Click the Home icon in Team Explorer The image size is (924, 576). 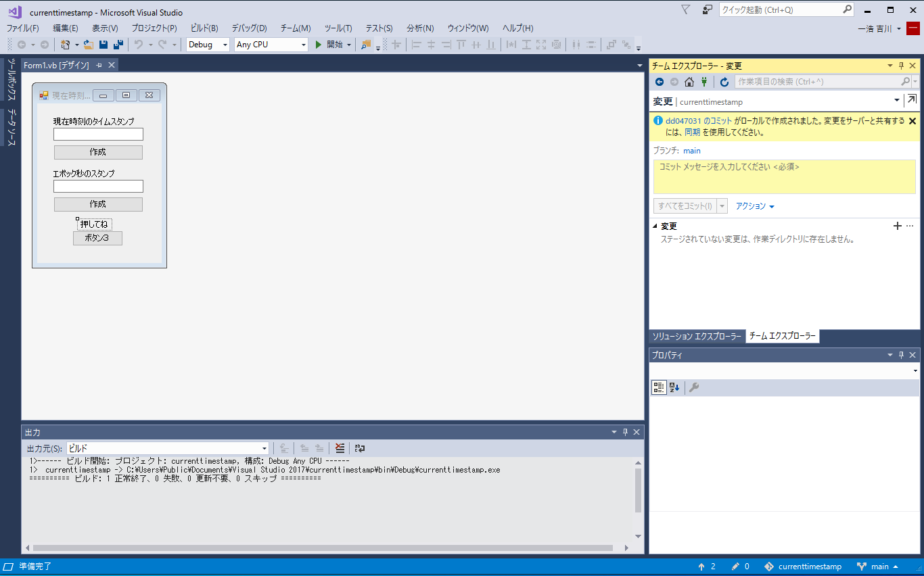(x=689, y=82)
